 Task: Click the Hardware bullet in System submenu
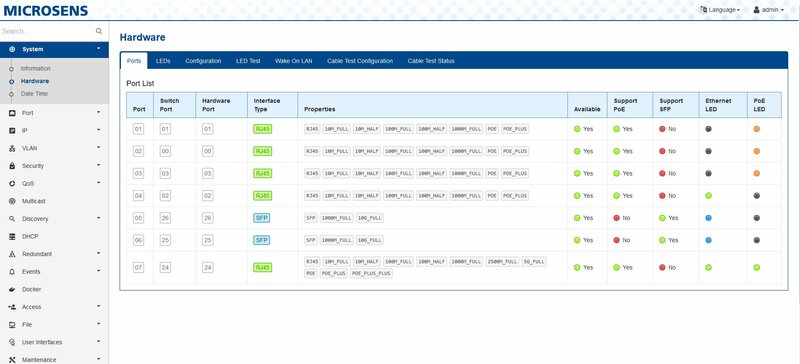(x=11, y=82)
